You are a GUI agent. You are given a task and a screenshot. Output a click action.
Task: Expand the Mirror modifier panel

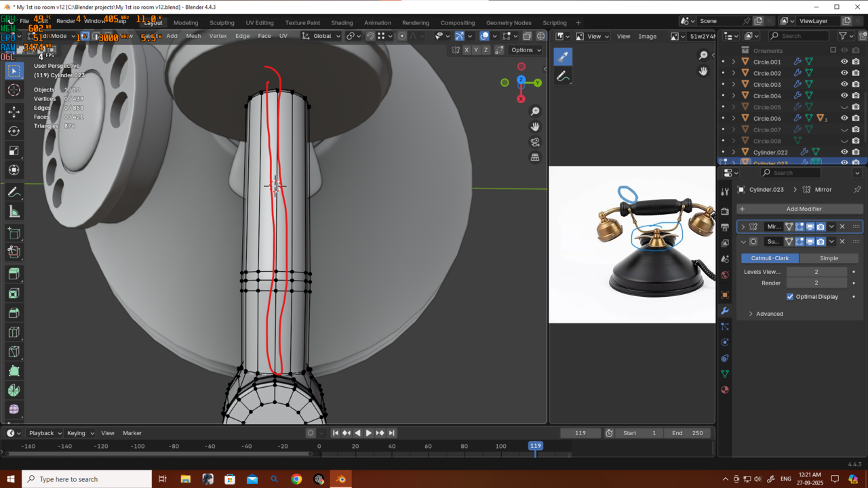743,227
